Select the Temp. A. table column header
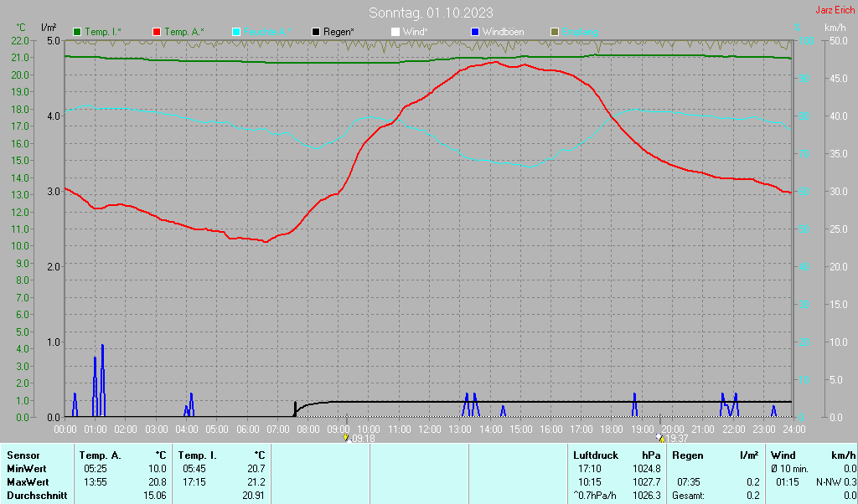The height and width of the screenshot is (504, 858). pos(101,455)
